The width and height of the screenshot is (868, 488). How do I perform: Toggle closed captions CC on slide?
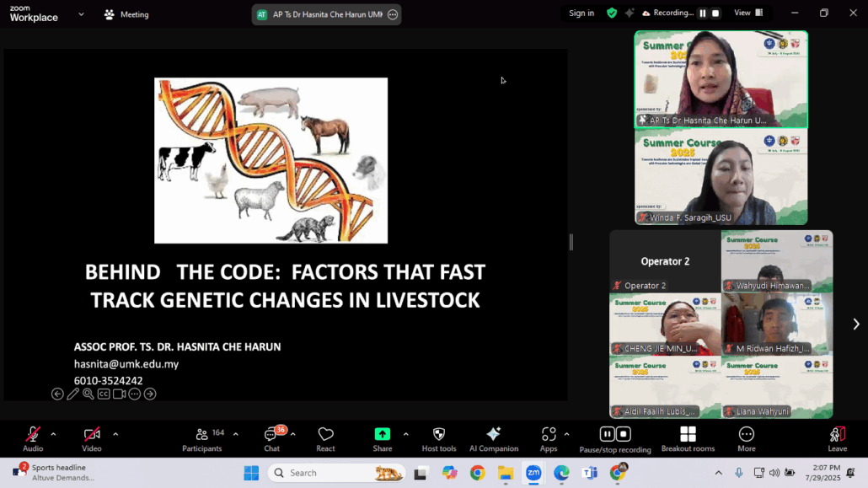tap(104, 394)
